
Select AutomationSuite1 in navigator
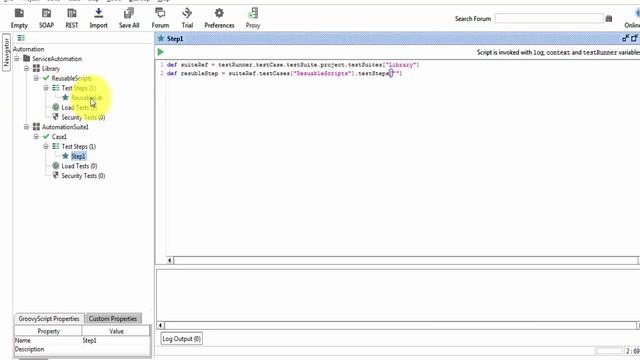(65, 127)
